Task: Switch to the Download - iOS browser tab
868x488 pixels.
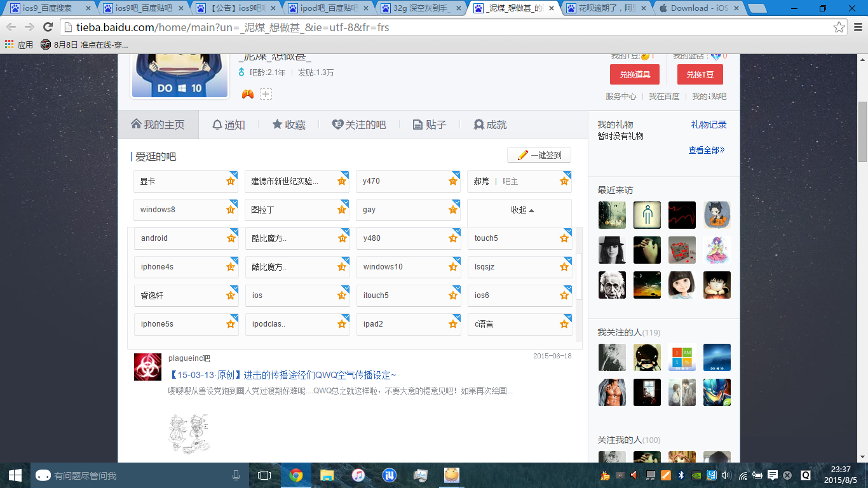Action: click(698, 8)
